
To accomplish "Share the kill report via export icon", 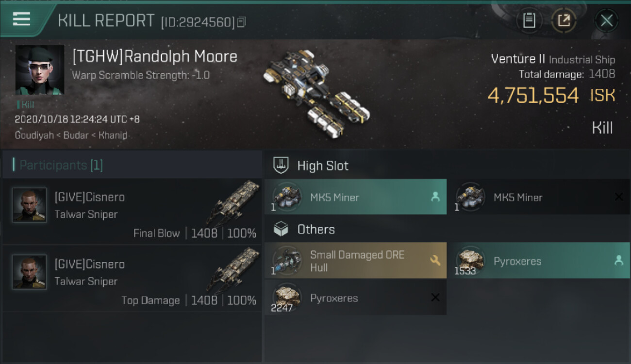I will pos(564,20).
